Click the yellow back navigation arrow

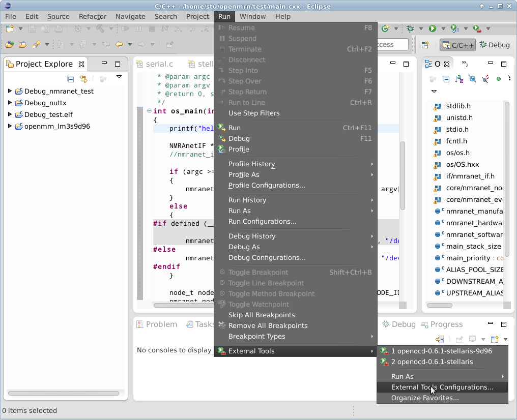[x=119, y=45]
